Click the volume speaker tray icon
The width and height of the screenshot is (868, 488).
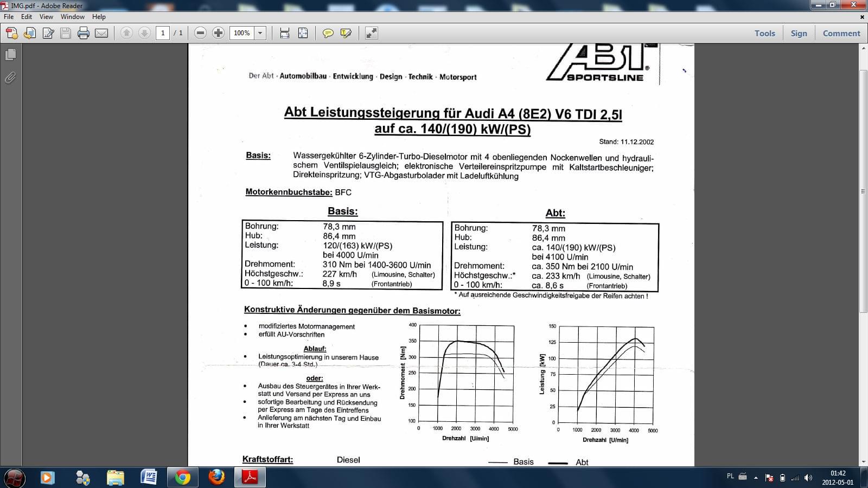point(808,478)
